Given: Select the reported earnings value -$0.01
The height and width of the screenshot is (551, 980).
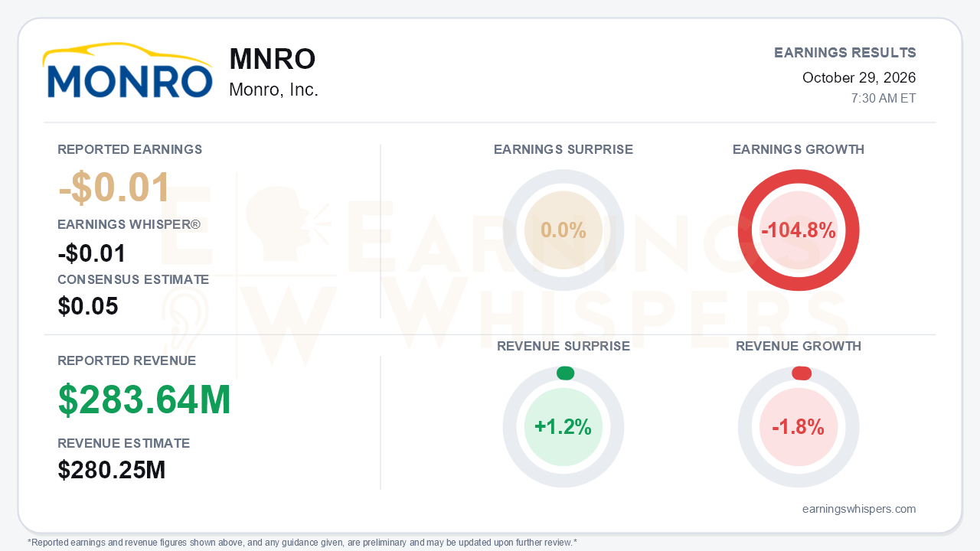Looking at the screenshot, I should click(114, 187).
